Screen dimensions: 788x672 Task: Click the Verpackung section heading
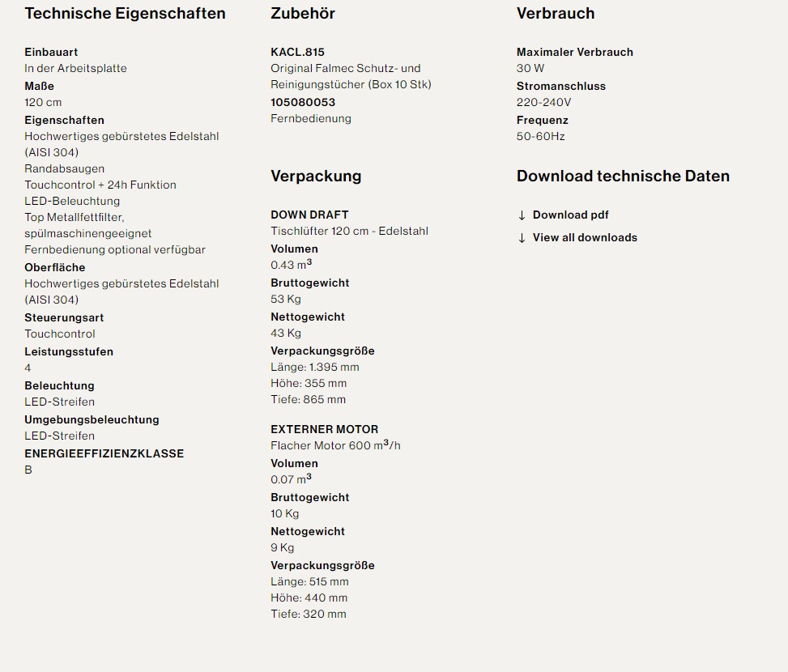tap(315, 176)
